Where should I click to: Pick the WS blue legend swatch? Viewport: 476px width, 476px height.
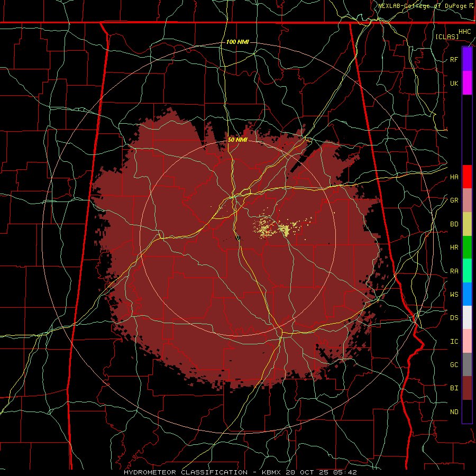467,294
